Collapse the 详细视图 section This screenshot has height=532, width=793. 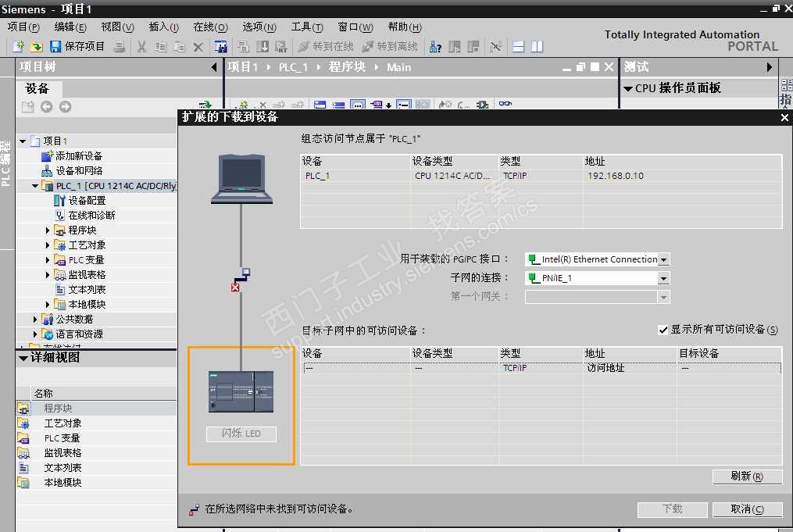[23, 358]
